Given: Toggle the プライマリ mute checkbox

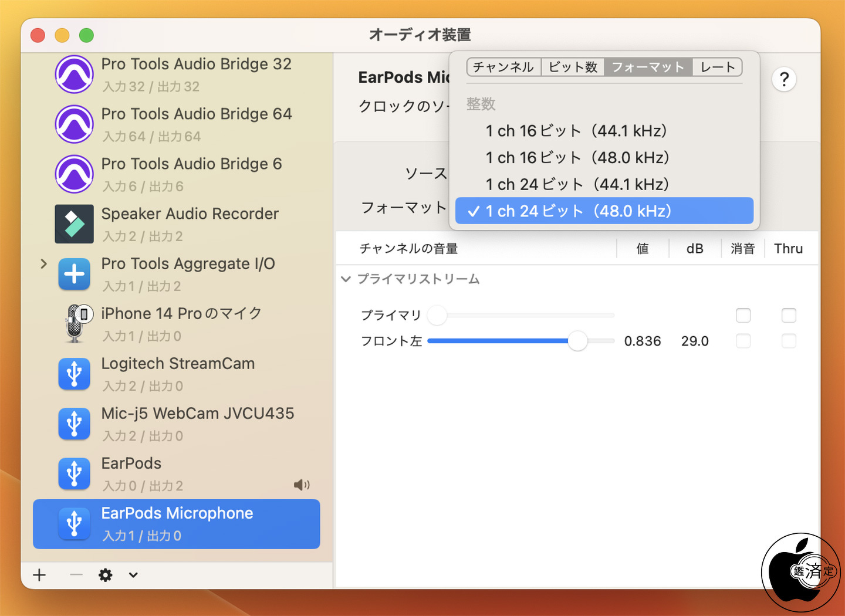Looking at the screenshot, I should [x=743, y=316].
